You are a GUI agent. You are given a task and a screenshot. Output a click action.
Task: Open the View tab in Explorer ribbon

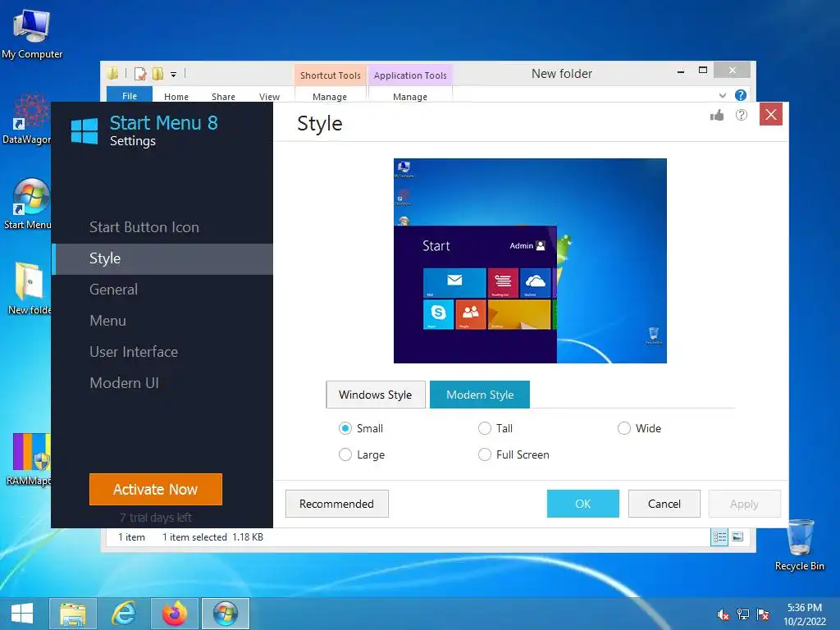coord(269,97)
